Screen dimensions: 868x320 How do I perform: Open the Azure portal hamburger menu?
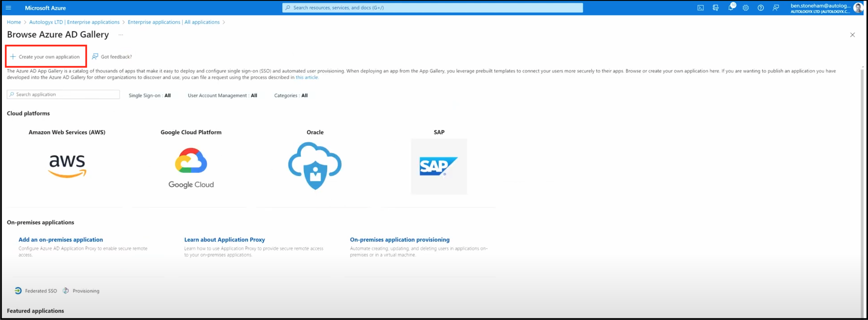(x=8, y=8)
